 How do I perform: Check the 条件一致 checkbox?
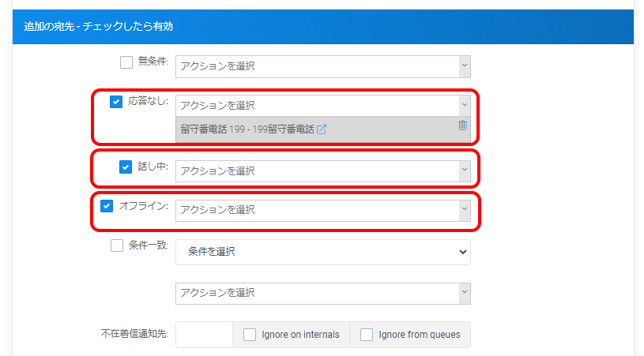[x=117, y=245]
